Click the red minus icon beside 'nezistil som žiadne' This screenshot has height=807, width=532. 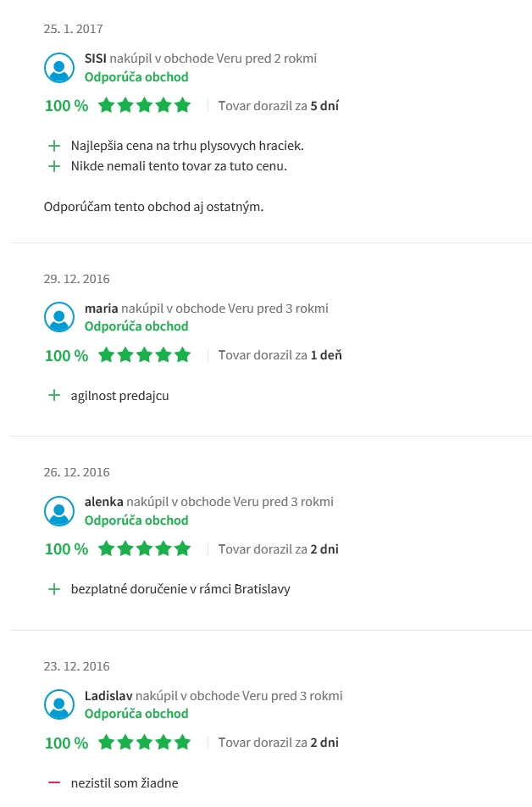click(54, 782)
